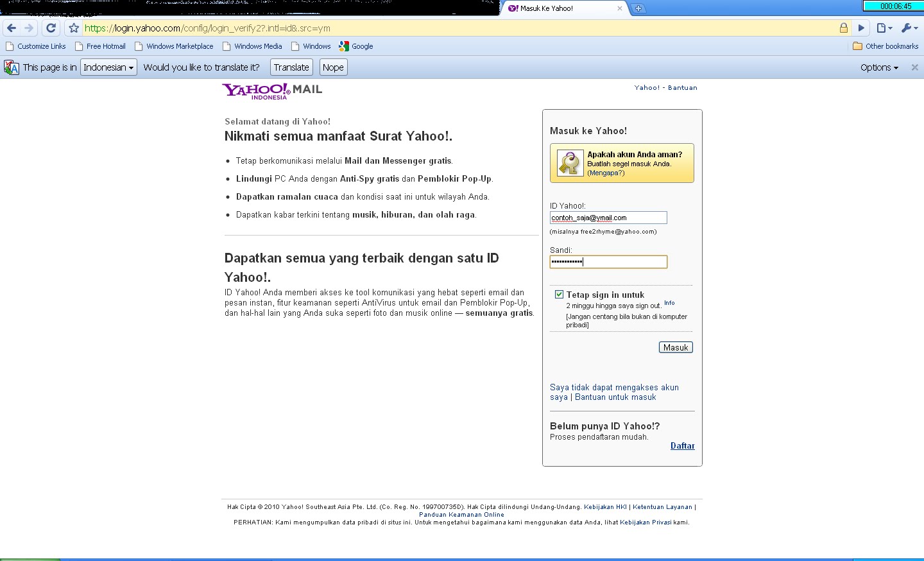
Task: Click the Daftar registration link
Action: click(683, 445)
